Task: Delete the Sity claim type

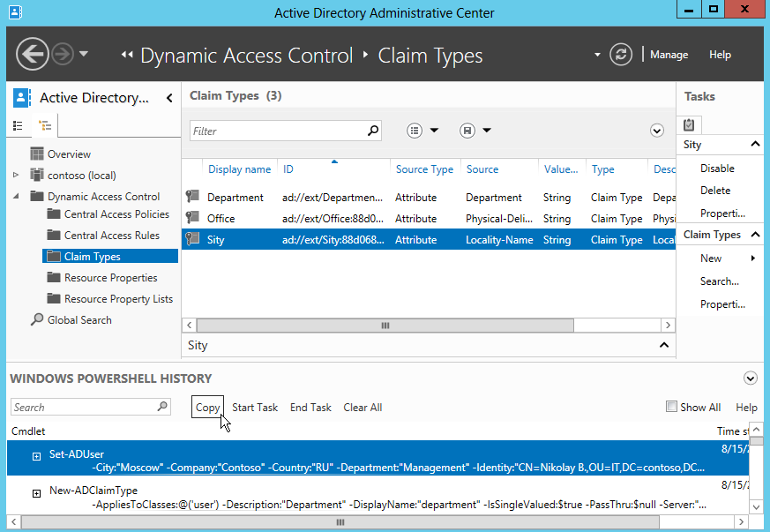Action: (x=715, y=191)
